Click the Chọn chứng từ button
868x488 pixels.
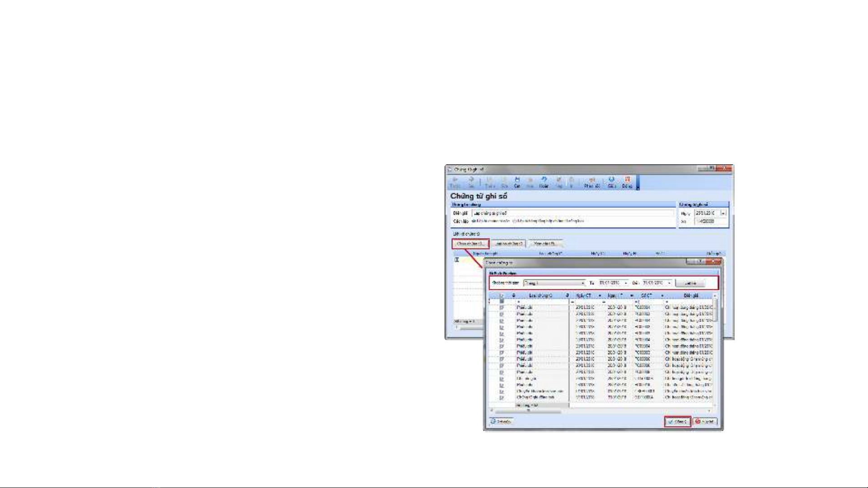pos(470,244)
